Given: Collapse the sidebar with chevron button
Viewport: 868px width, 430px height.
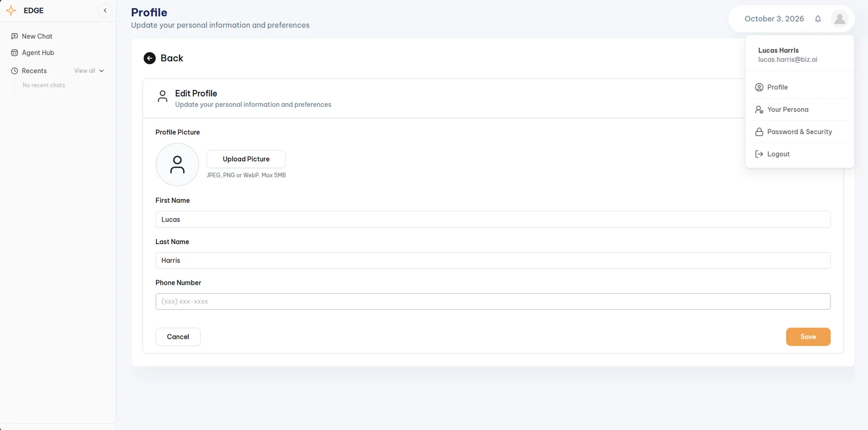Looking at the screenshot, I should (105, 10).
